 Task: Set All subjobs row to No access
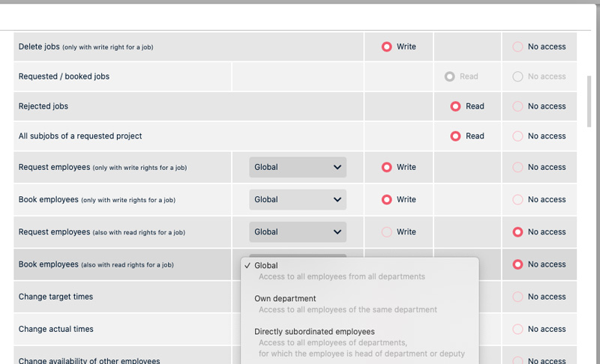click(517, 136)
